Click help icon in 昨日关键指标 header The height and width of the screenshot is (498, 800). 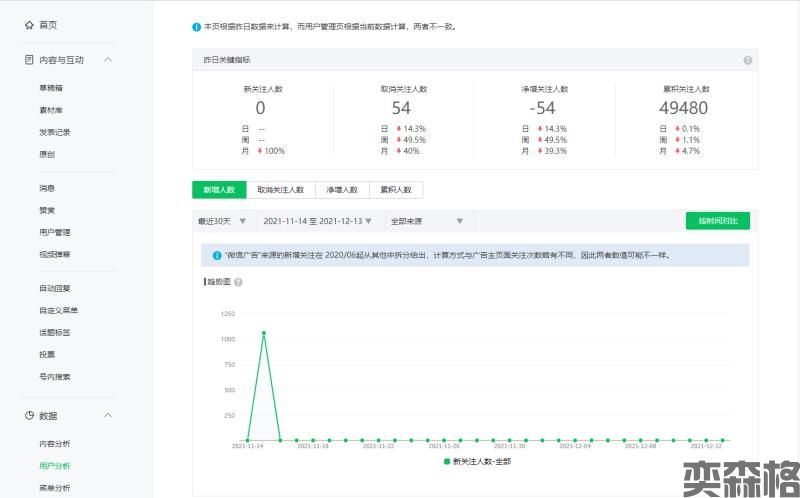(748, 60)
